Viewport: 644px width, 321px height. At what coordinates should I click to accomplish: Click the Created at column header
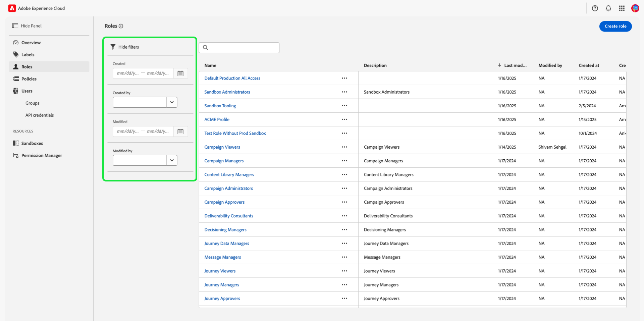click(589, 65)
